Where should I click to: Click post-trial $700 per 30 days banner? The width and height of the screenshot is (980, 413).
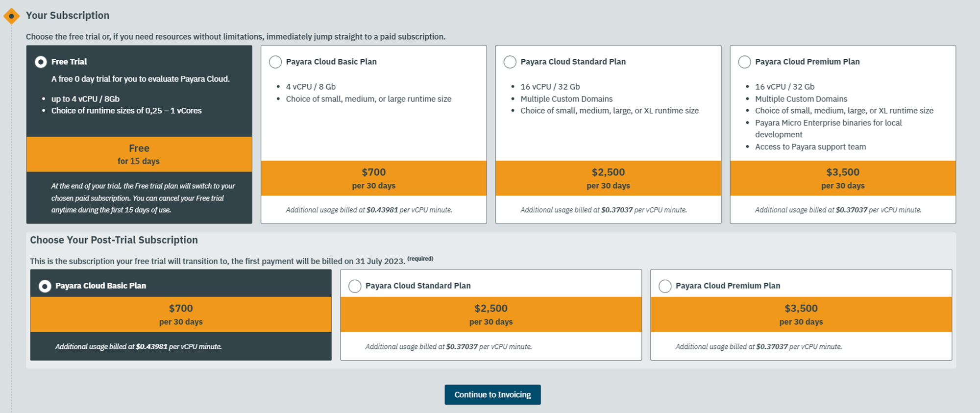coord(181,315)
